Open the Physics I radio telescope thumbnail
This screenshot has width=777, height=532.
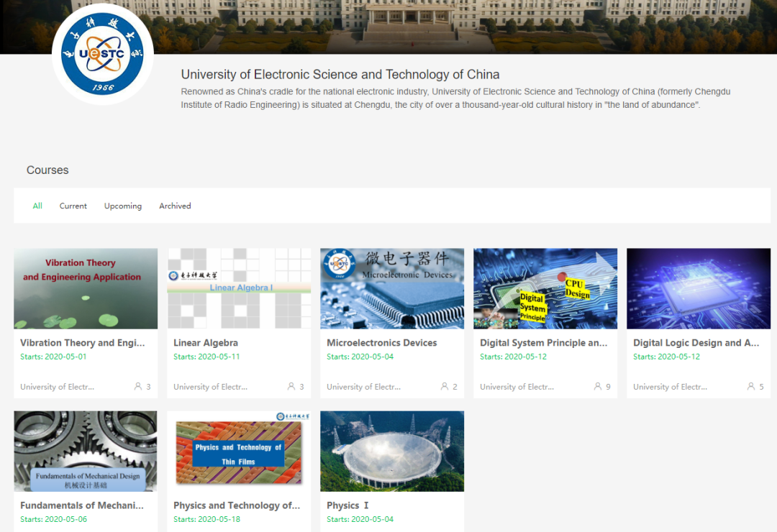pos(392,451)
